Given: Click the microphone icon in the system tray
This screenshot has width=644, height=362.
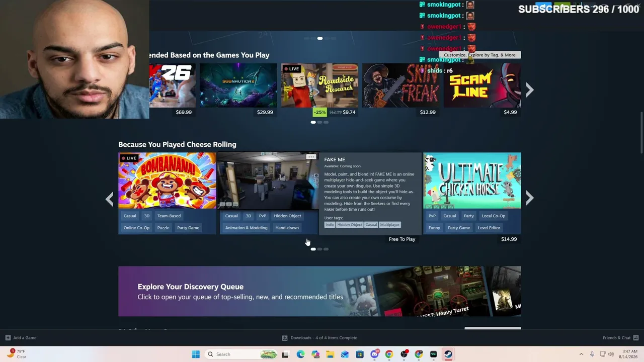Looking at the screenshot, I should pyautogui.click(x=592, y=354).
